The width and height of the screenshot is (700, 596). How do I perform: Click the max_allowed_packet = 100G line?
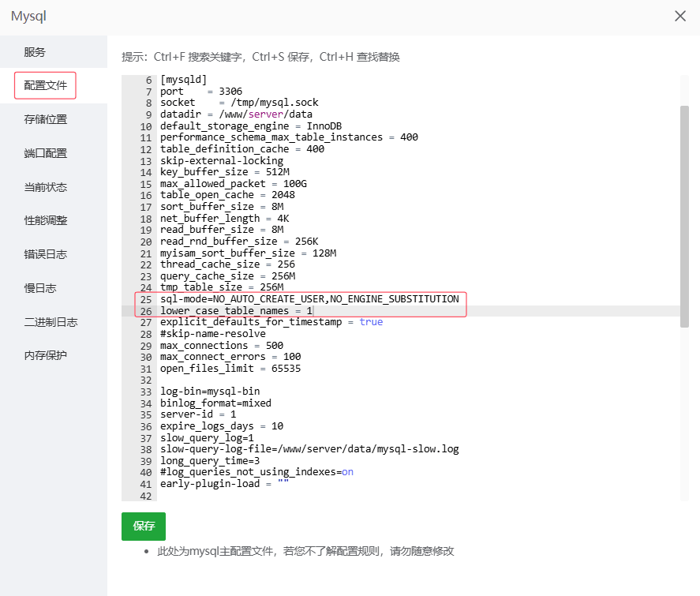pyautogui.click(x=234, y=183)
